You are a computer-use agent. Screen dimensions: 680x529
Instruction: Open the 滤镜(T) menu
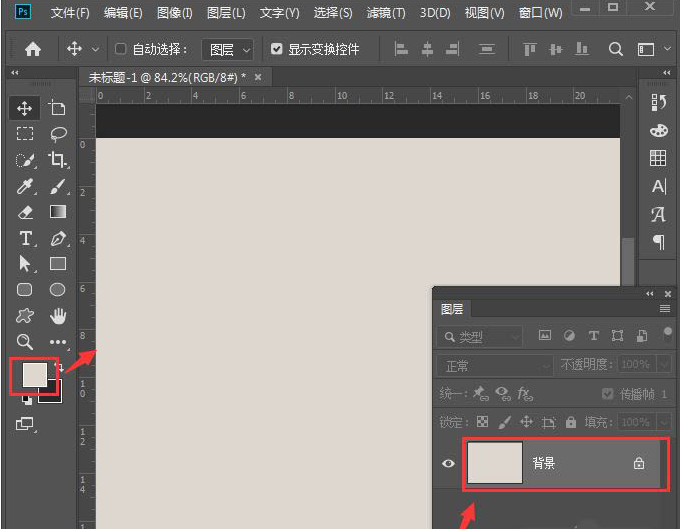pyautogui.click(x=386, y=13)
